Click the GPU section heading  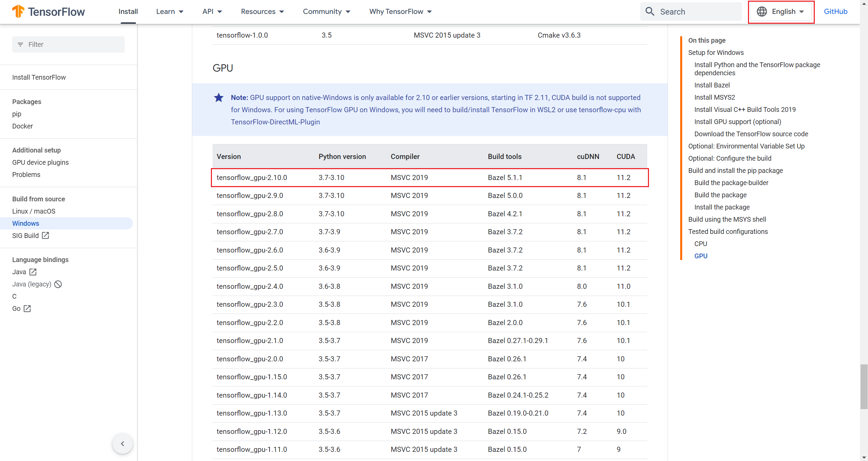(223, 68)
